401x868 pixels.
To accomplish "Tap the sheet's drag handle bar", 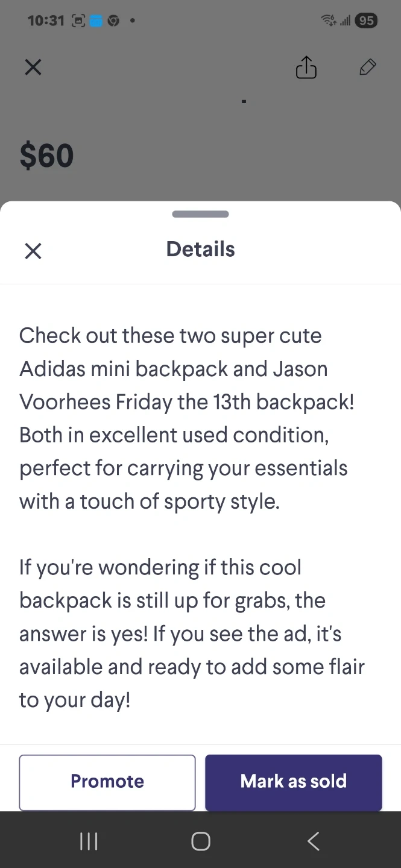I will (x=200, y=214).
